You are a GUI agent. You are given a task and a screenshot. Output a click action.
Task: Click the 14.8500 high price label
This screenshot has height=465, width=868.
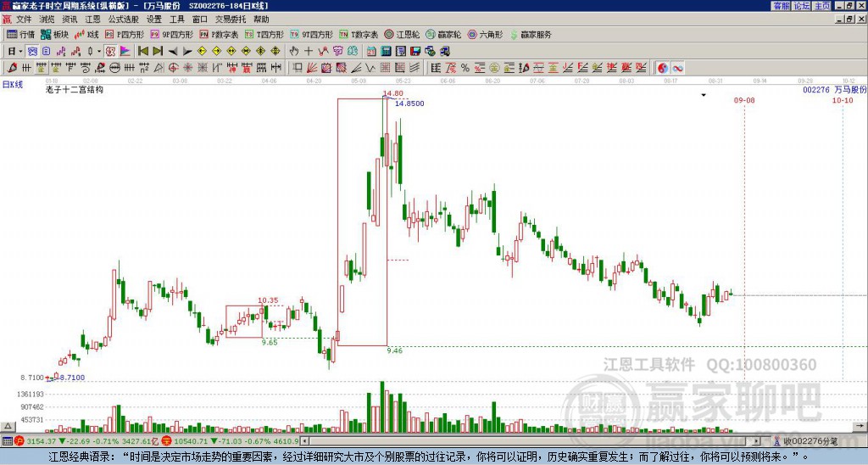point(409,104)
